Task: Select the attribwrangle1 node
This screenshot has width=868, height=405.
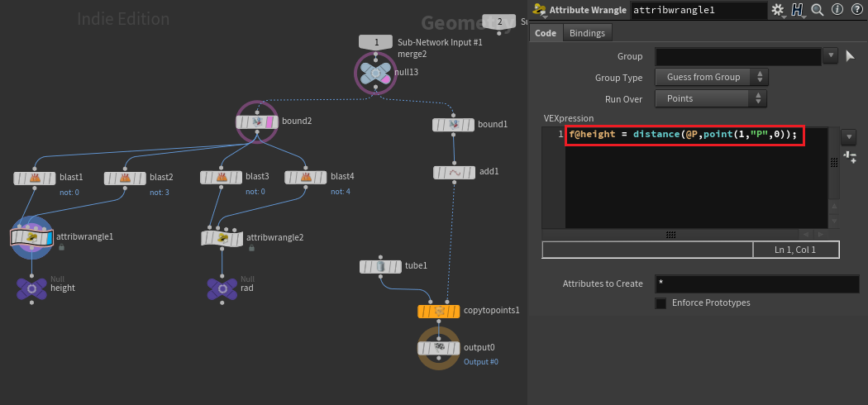Action: pos(31,238)
